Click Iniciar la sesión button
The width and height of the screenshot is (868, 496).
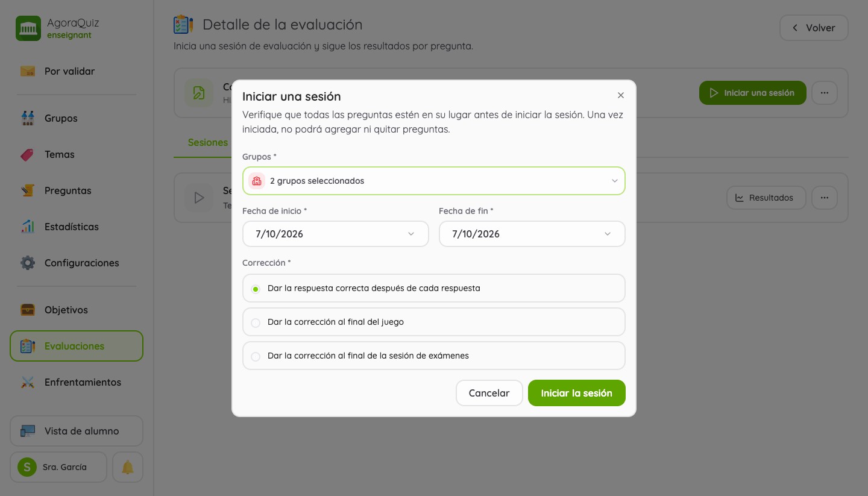(576, 393)
